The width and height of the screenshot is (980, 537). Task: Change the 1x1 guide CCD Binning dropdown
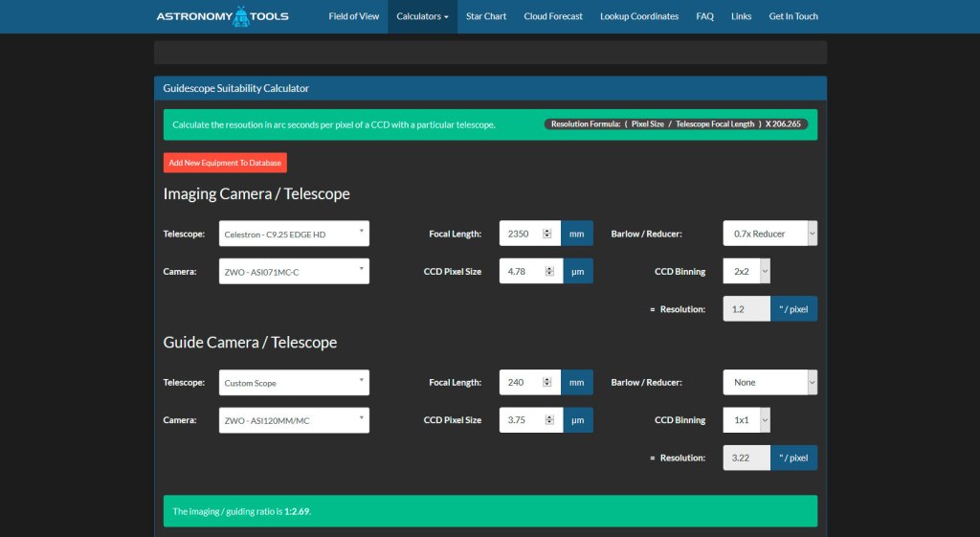tap(746, 419)
